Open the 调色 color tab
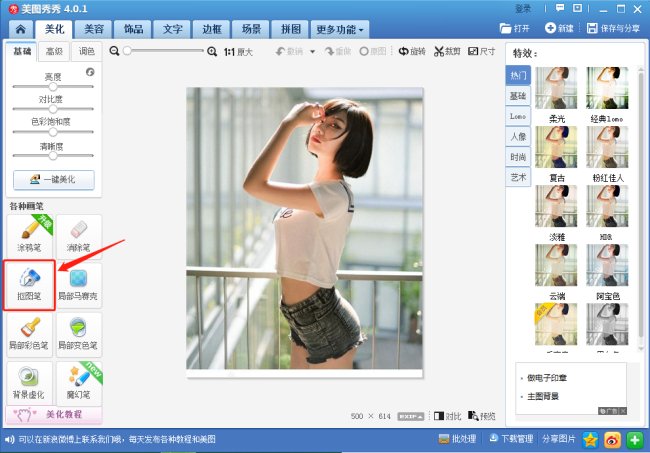650x453 pixels. pyautogui.click(x=87, y=51)
